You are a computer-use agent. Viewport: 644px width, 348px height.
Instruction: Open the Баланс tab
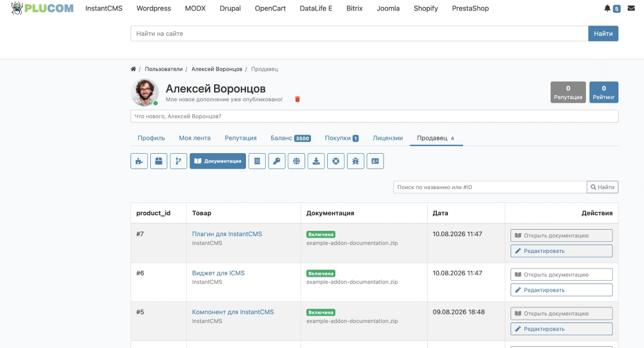290,138
